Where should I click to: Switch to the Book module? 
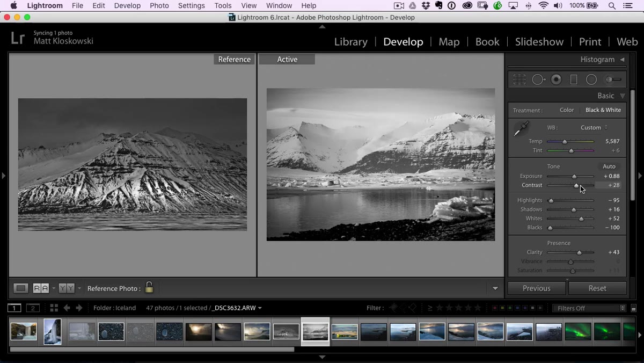point(487,41)
